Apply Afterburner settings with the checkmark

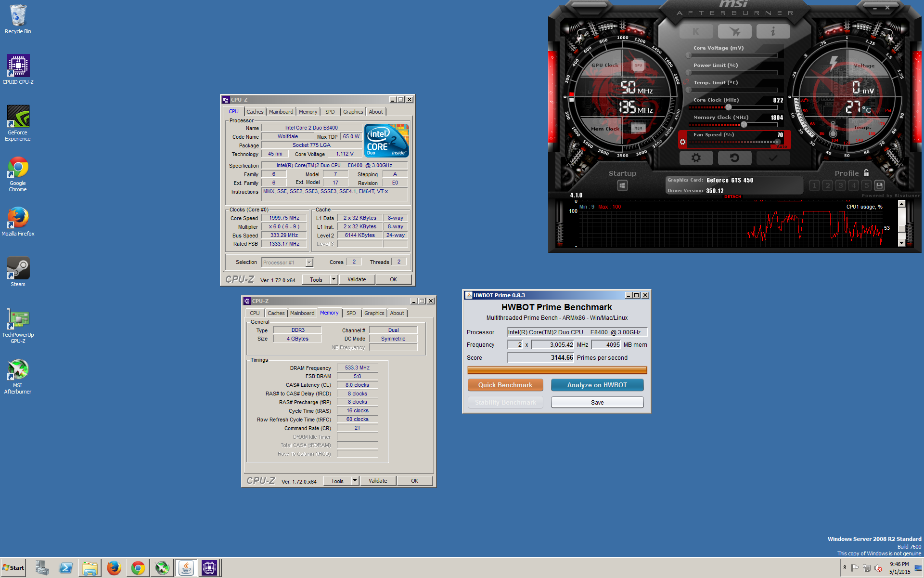click(773, 158)
